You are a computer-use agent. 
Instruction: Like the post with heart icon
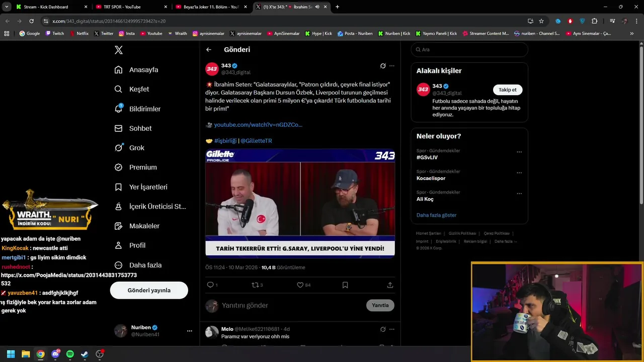(x=300, y=285)
